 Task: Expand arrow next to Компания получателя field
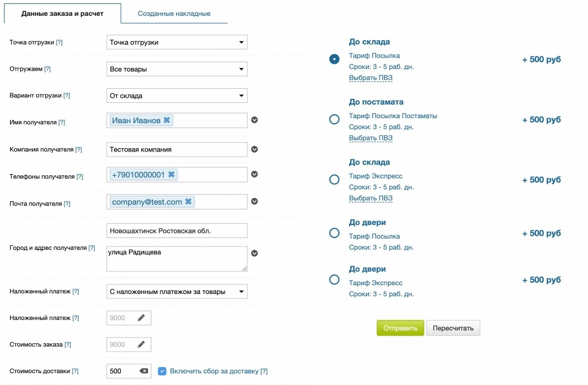point(254,149)
